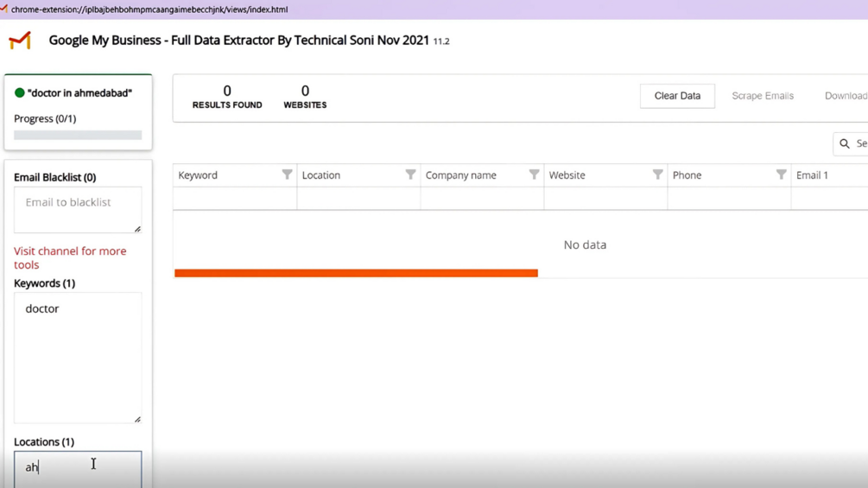Click the Email Blacklist (0) label

point(54,177)
